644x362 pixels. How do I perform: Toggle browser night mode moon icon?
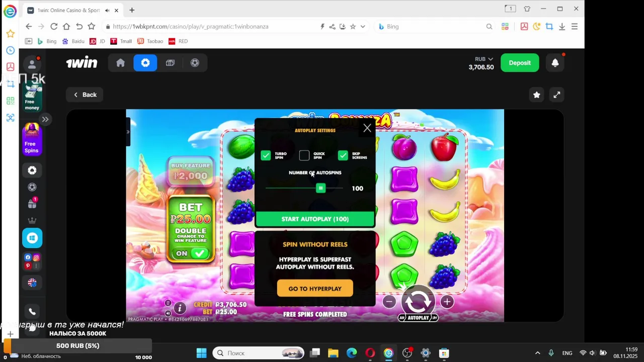click(x=537, y=27)
